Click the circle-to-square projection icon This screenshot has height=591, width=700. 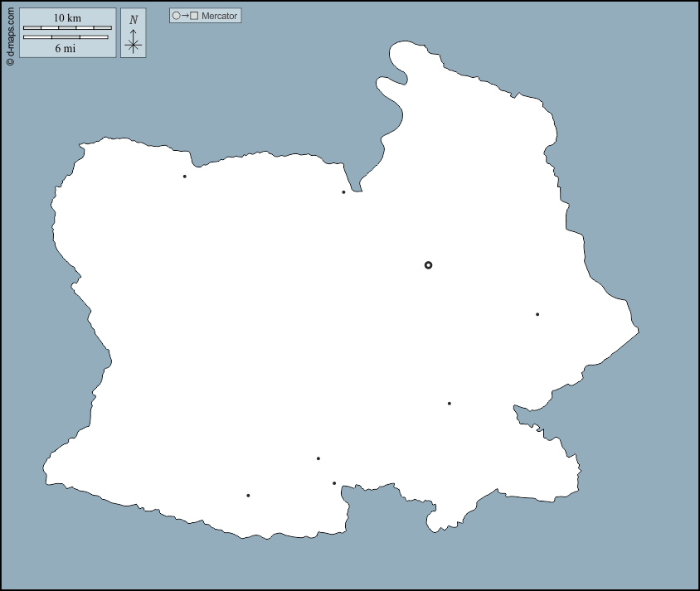point(185,16)
